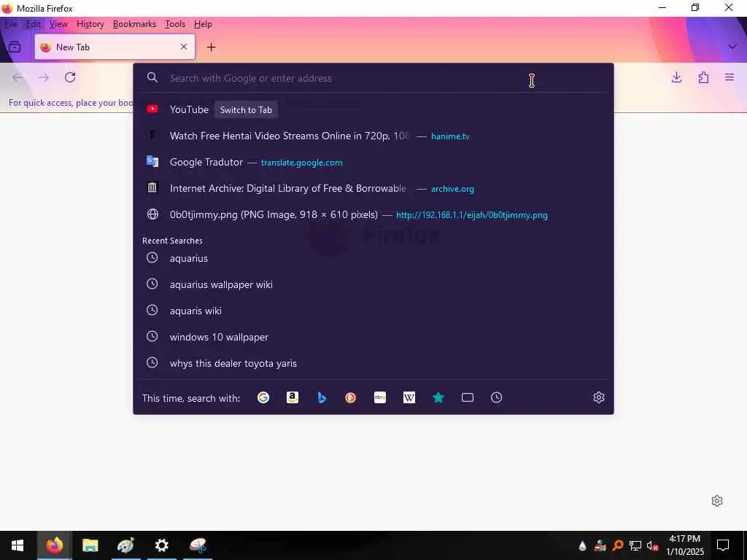Open the Internet Archive suggestion
Viewport: 747px width, 560px height.
tap(373, 189)
